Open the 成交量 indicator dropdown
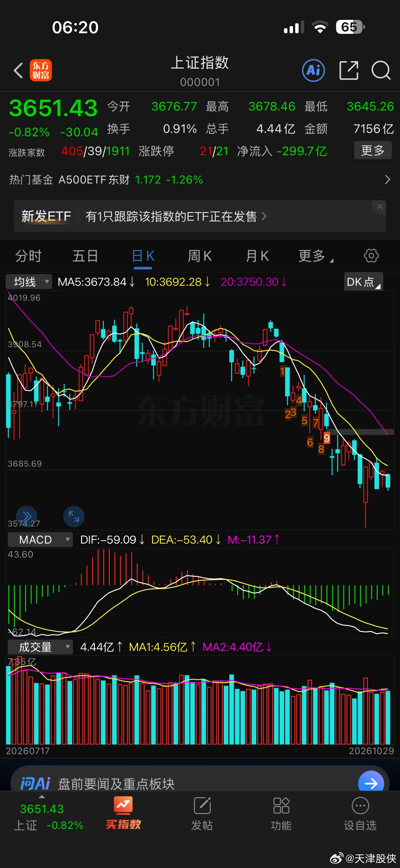 pos(40,647)
